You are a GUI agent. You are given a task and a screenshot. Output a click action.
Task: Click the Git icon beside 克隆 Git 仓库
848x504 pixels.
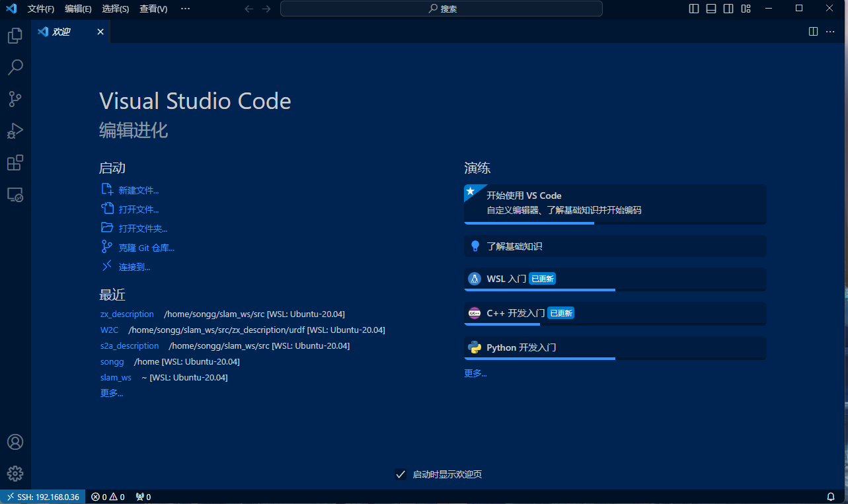pos(107,247)
